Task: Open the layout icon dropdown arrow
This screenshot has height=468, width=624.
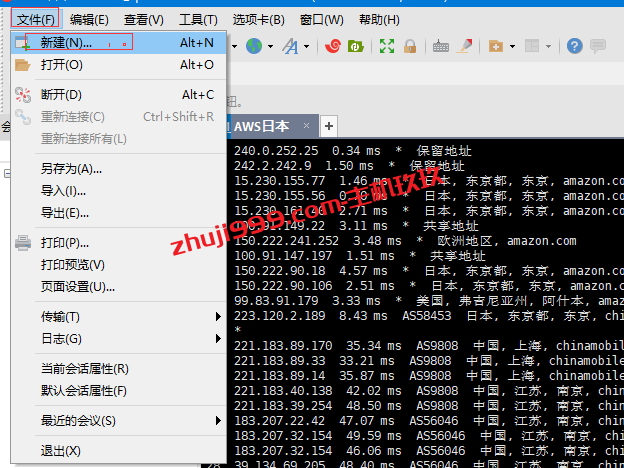Action: 548,47
